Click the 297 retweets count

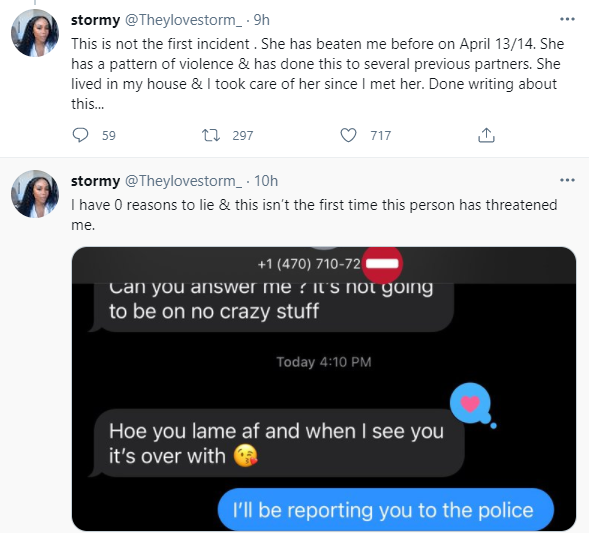tap(243, 136)
